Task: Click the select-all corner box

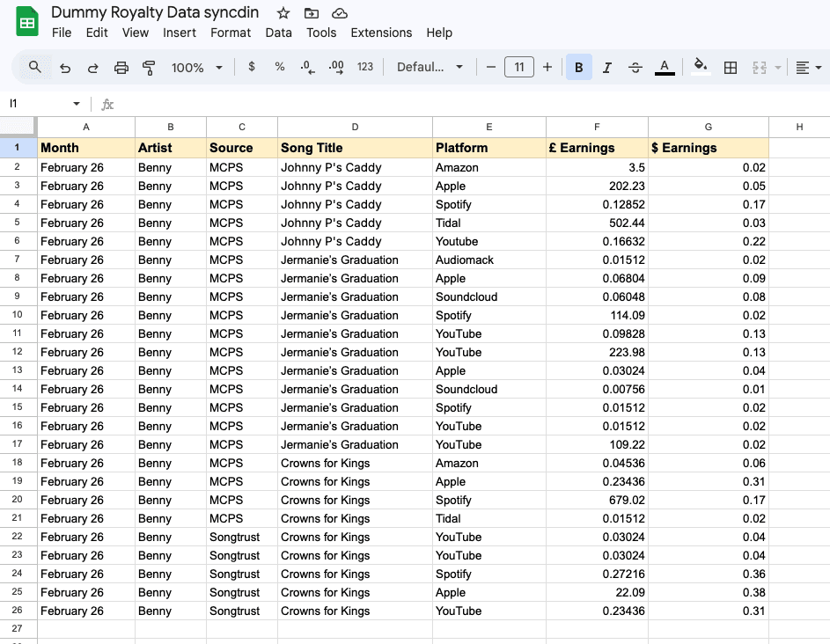Action: (x=18, y=127)
